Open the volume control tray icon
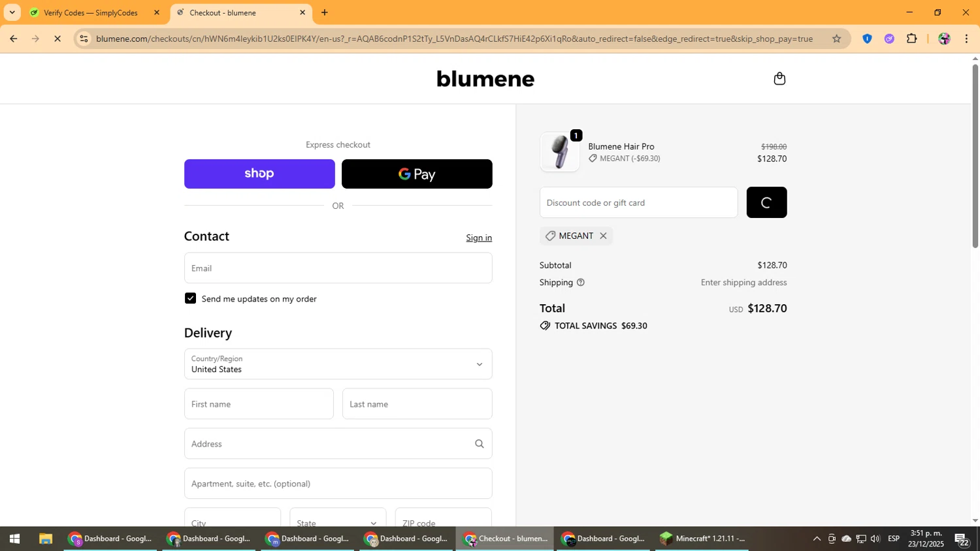Image resolution: width=980 pixels, height=551 pixels. 875,539
